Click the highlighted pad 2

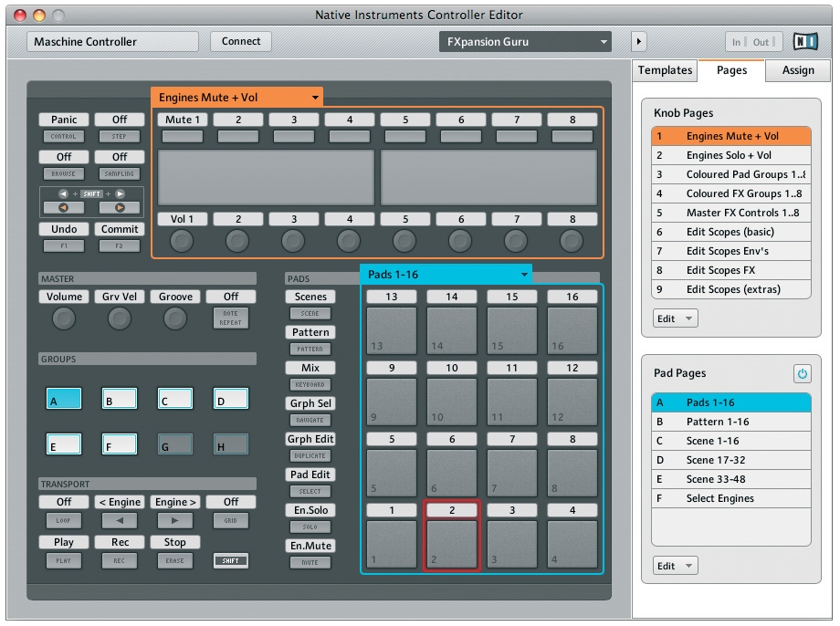[452, 544]
